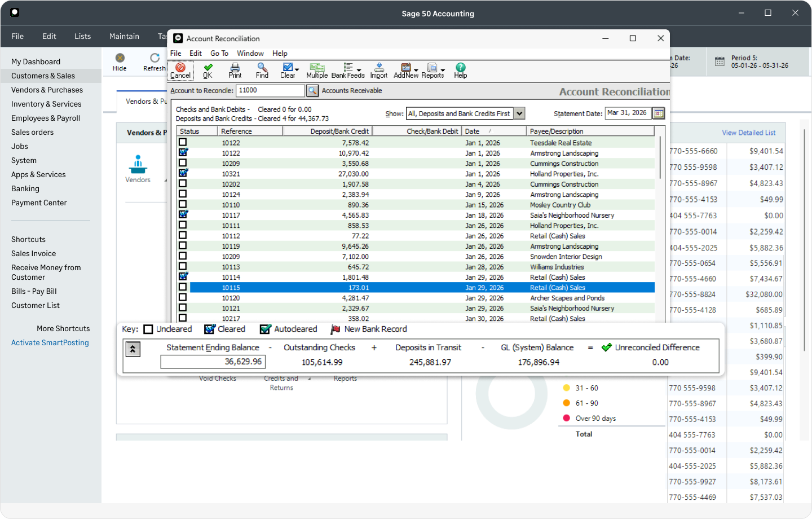The image size is (812, 519).
Task: Click the New Bank Record flag icon
Action: (x=336, y=329)
